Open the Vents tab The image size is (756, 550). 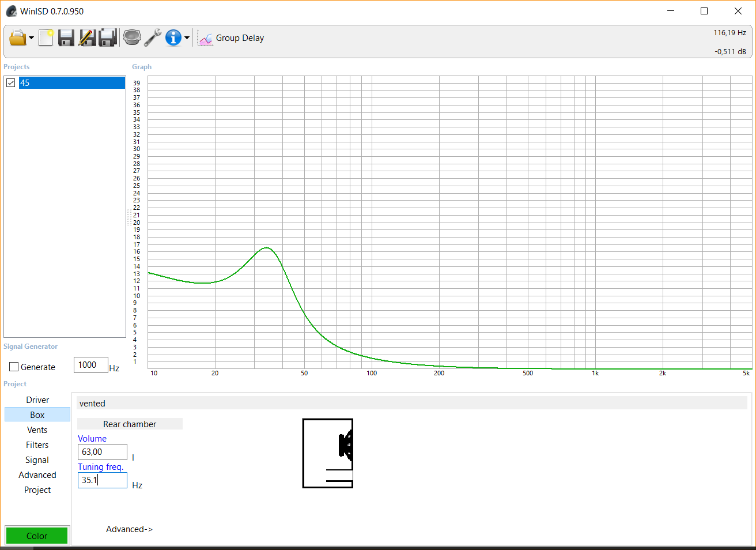point(37,430)
